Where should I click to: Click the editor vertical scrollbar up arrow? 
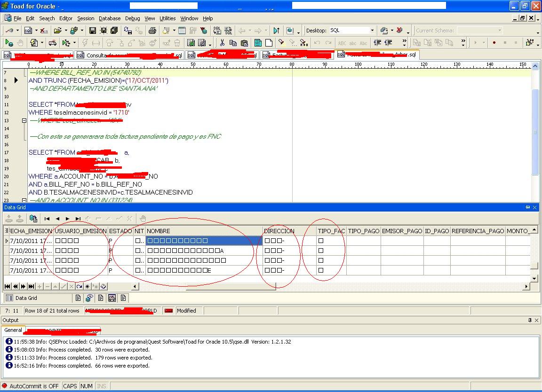tap(535, 66)
